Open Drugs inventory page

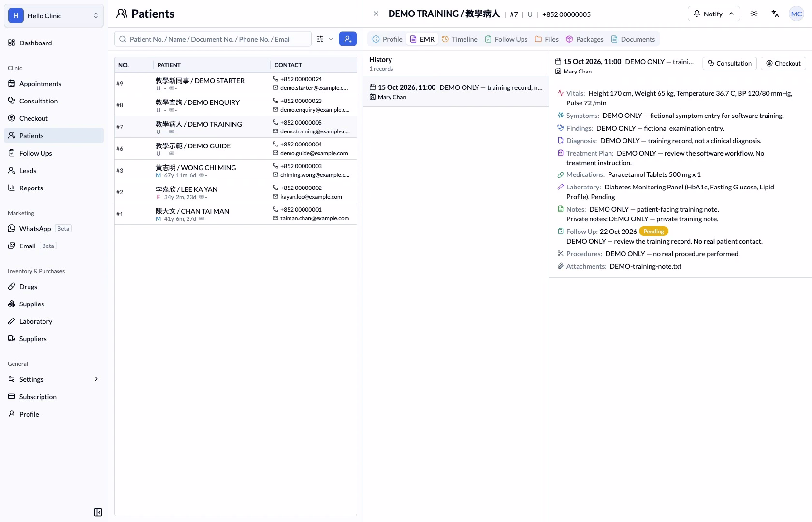pos(54,287)
